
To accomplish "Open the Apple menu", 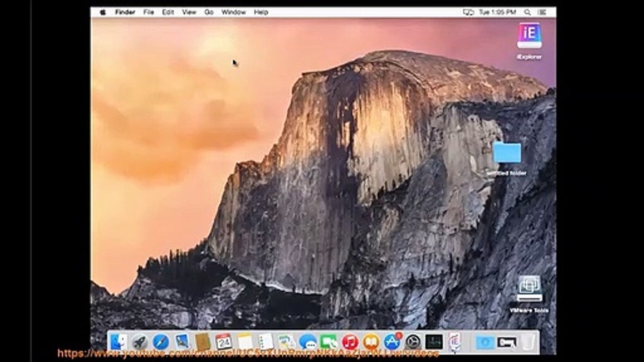I will [103, 12].
